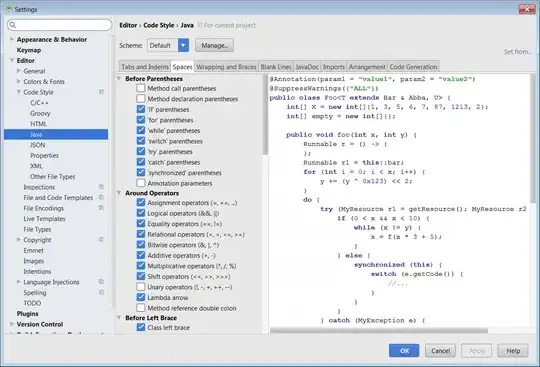The image size is (540, 367).
Task: Enable Annotation parameters checkbox
Action: tap(141, 183)
